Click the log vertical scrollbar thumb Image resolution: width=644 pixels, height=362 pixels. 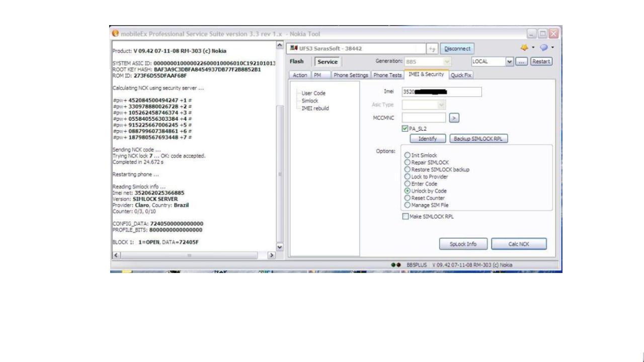pyautogui.click(x=280, y=173)
